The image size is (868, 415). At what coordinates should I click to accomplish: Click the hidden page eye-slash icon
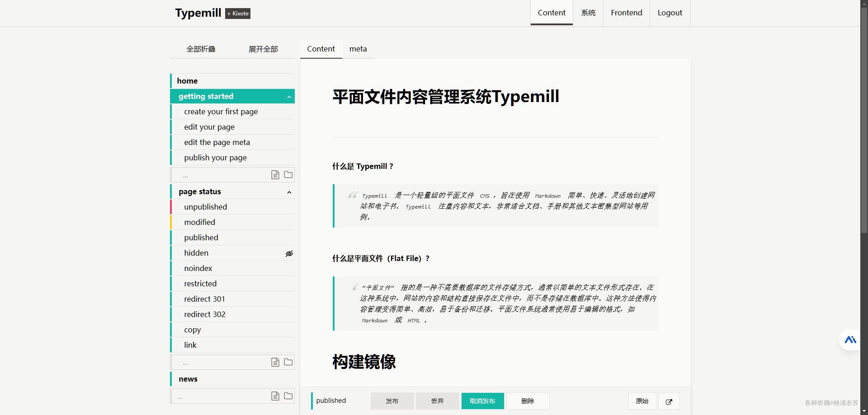289,253
